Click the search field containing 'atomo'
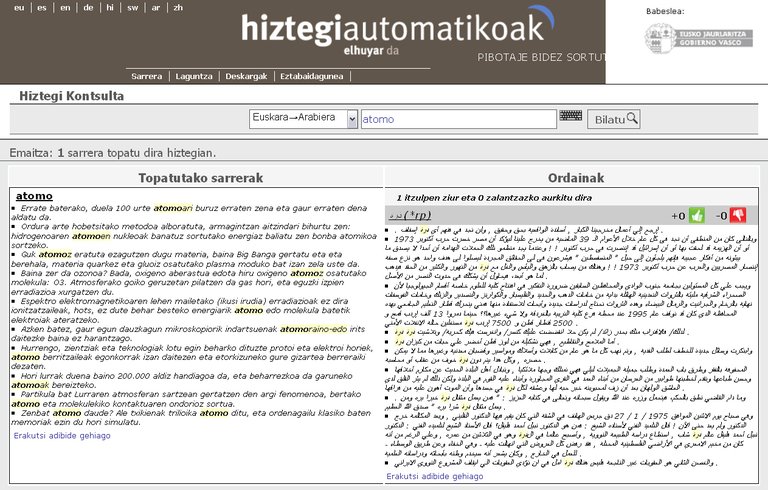 456,119
